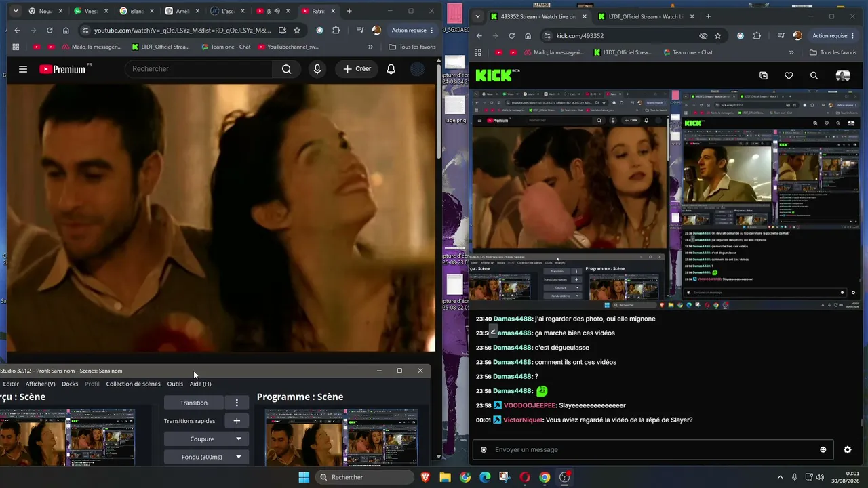Launch Brave browser from taskbar
This screenshot has width=868, height=488.
(x=425, y=477)
